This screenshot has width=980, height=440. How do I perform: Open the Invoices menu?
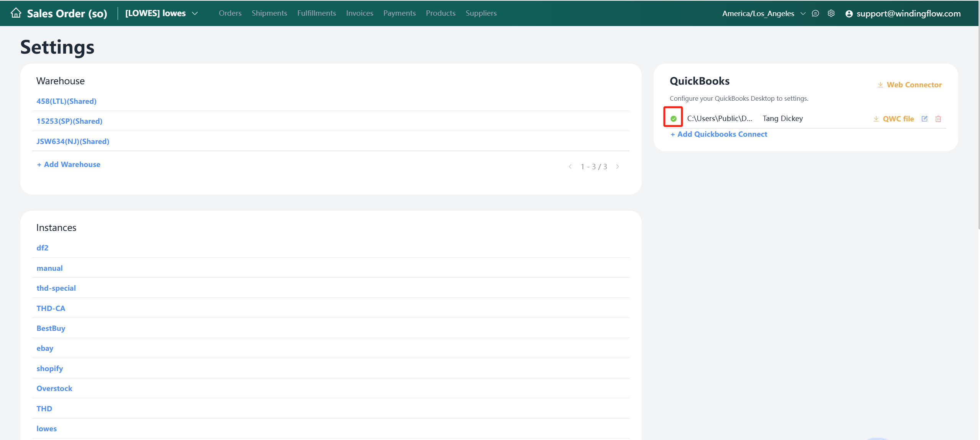coord(359,13)
